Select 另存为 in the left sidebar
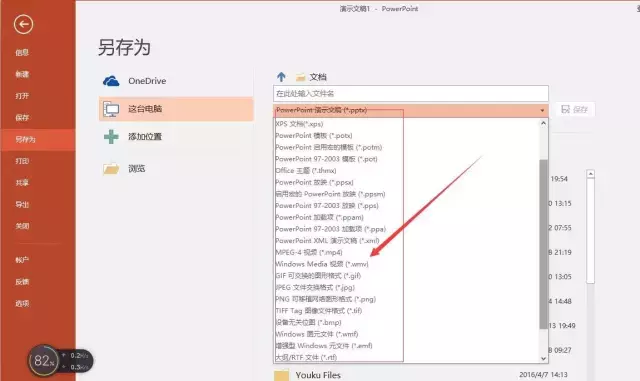The image size is (640, 381). point(38,139)
